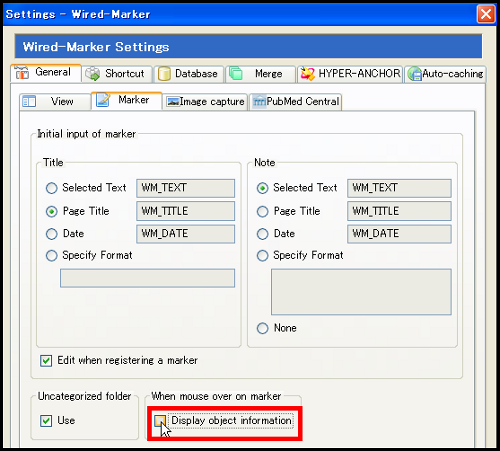The height and width of the screenshot is (451, 500).
Task: Switch to the Shortcut tab
Action: (x=117, y=74)
